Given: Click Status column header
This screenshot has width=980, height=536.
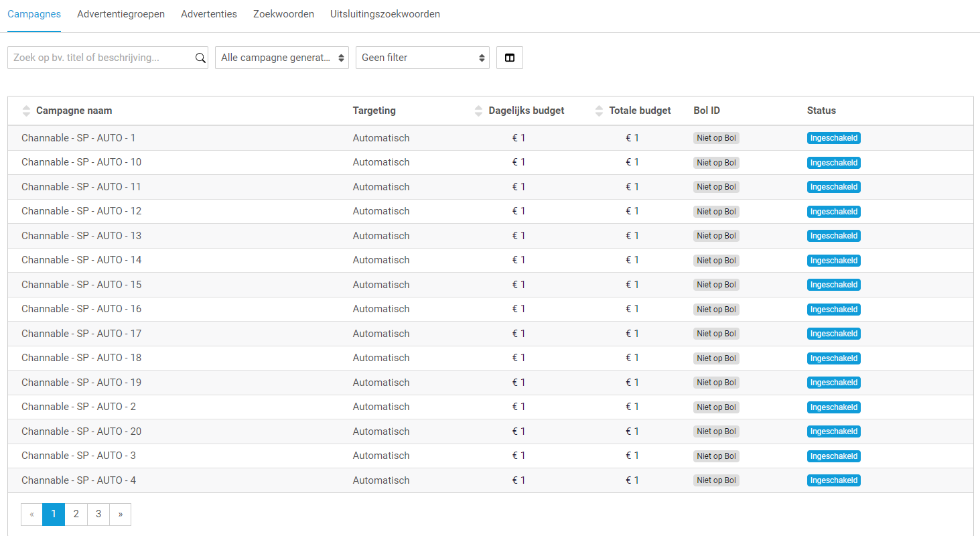Looking at the screenshot, I should (821, 111).
